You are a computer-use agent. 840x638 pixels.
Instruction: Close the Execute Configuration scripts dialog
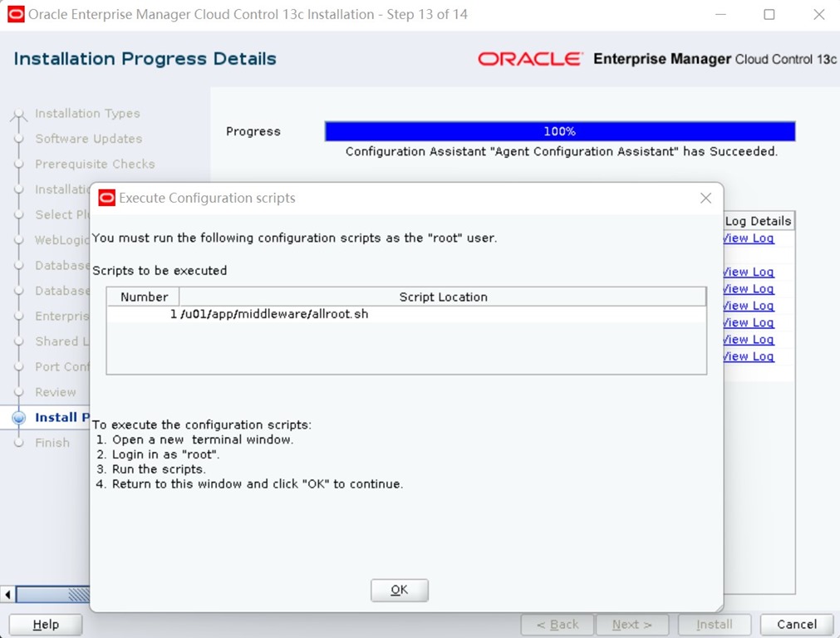coord(705,199)
